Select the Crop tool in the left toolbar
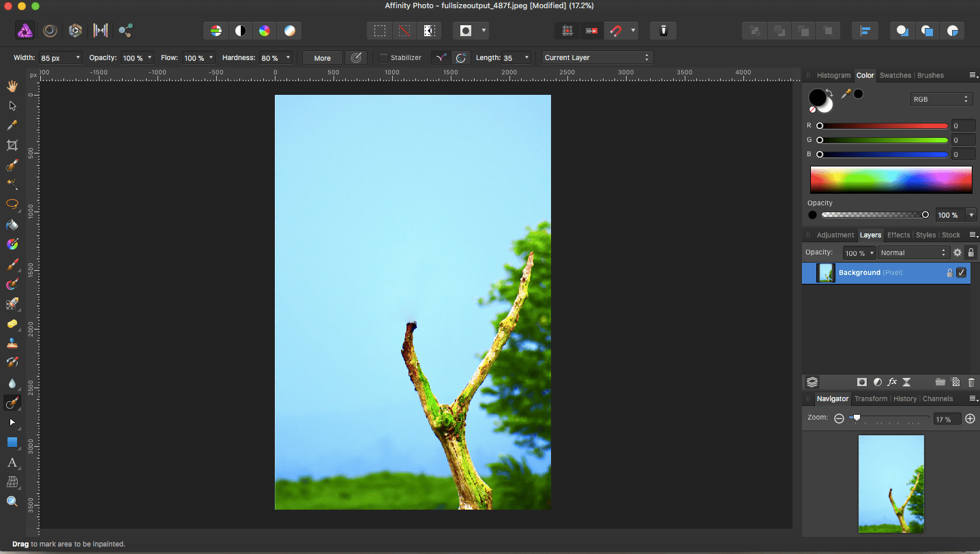 [x=12, y=145]
